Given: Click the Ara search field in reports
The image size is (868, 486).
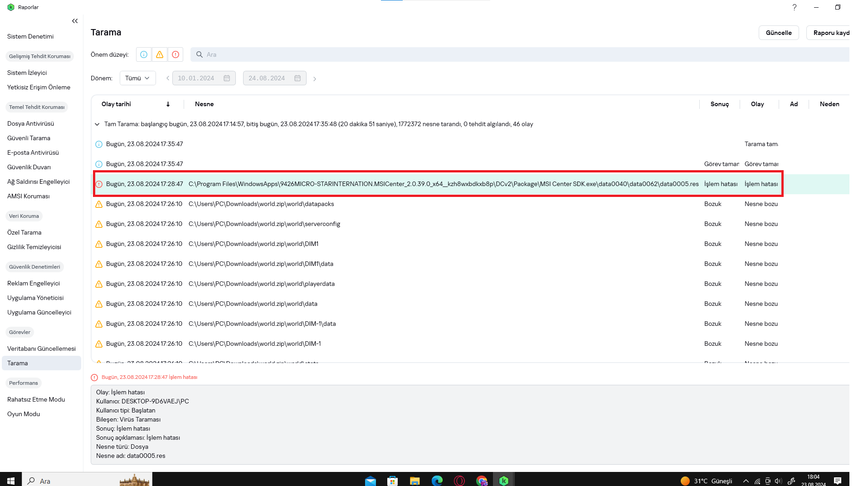Looking at the screenshot, I should point(520,54).
